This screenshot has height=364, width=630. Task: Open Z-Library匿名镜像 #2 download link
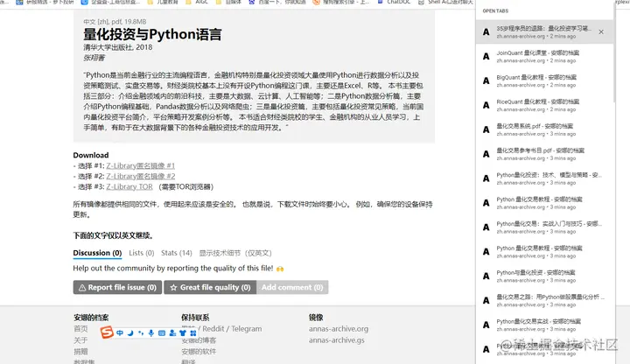point(141,176)
